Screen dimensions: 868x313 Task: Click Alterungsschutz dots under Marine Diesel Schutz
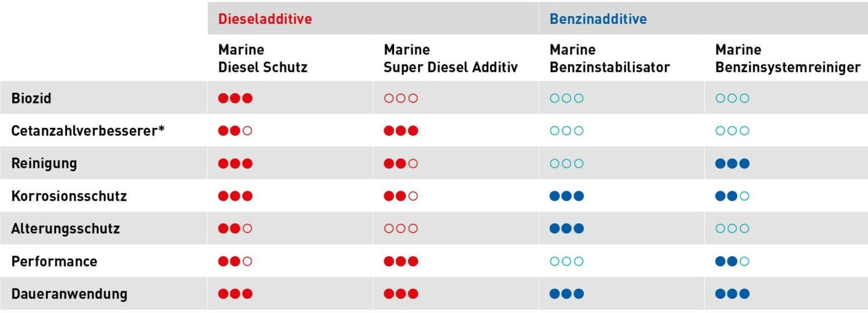(235, 229)
